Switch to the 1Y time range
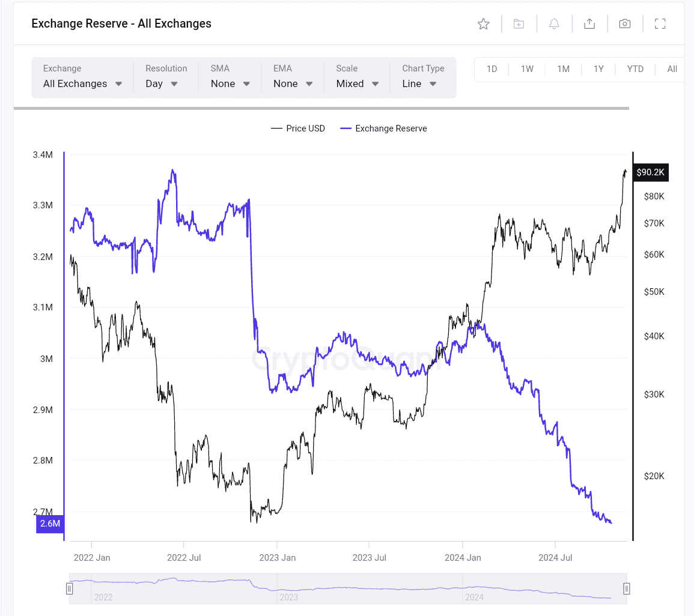 pos(598,69)
